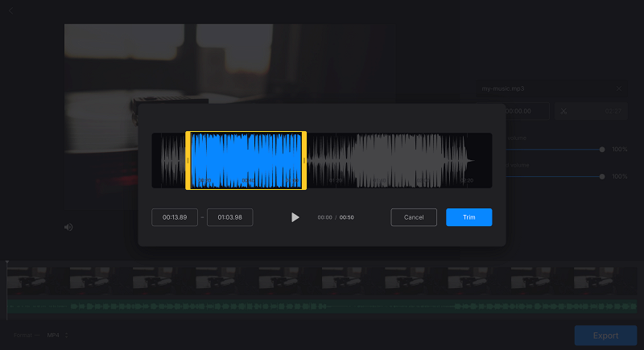Click the Export button

coord(605,336)
